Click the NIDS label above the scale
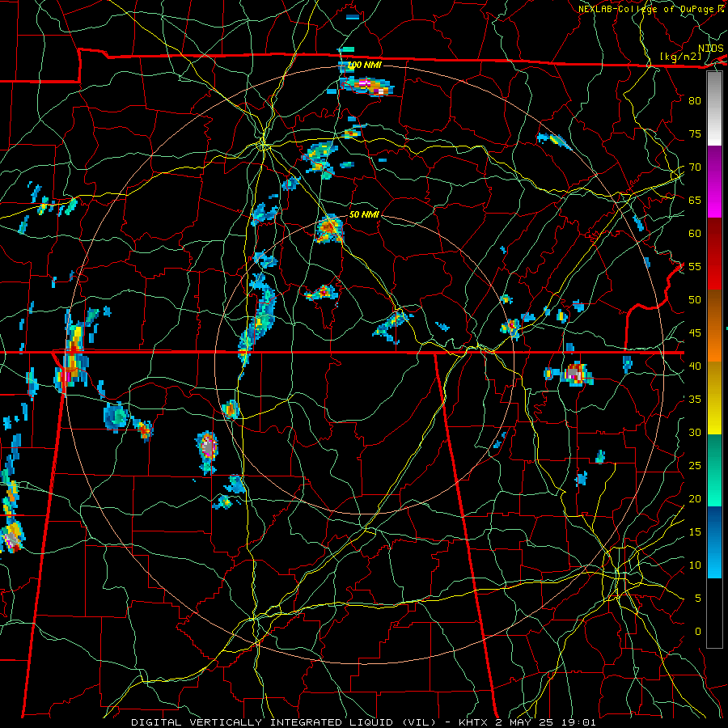This screenshot has width=728, height=728. 710,48
